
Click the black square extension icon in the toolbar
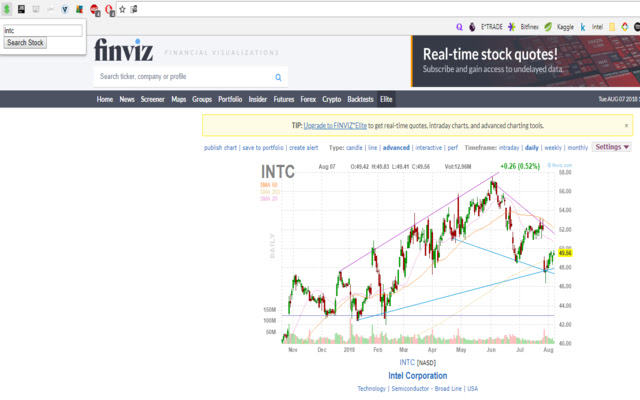21,9
